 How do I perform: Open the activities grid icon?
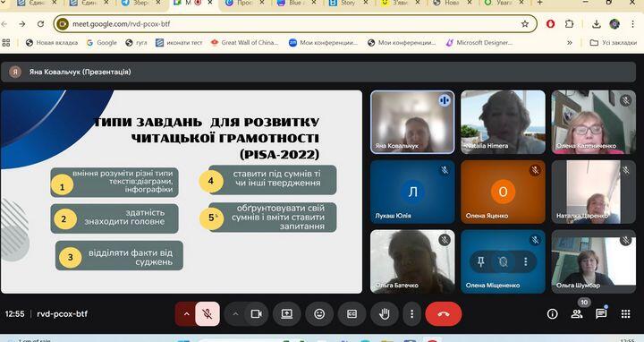coord(625,314)
